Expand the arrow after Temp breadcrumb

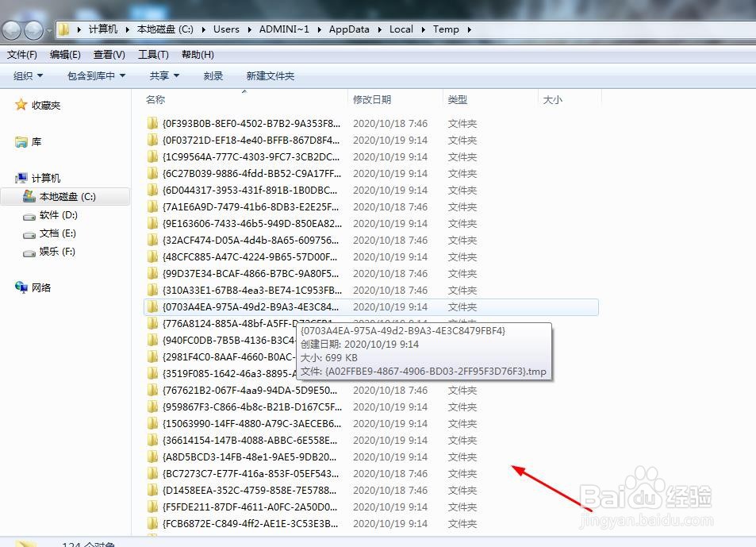coord(469,30)
